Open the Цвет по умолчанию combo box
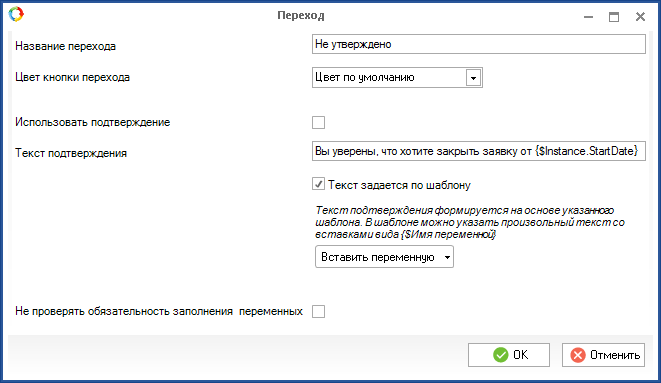Image resolution: width=661 pixels, height=383 pixels. (397, 78)
